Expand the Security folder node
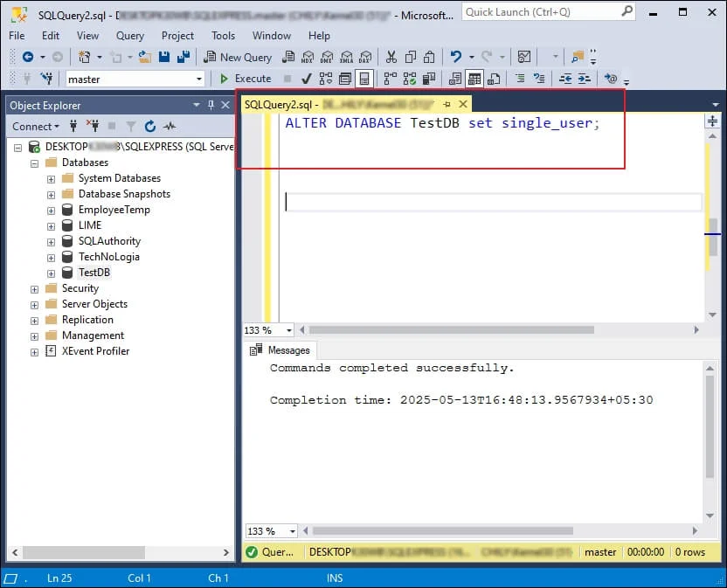This screenshot has width=727, height=588. click(x=34, y=289)
